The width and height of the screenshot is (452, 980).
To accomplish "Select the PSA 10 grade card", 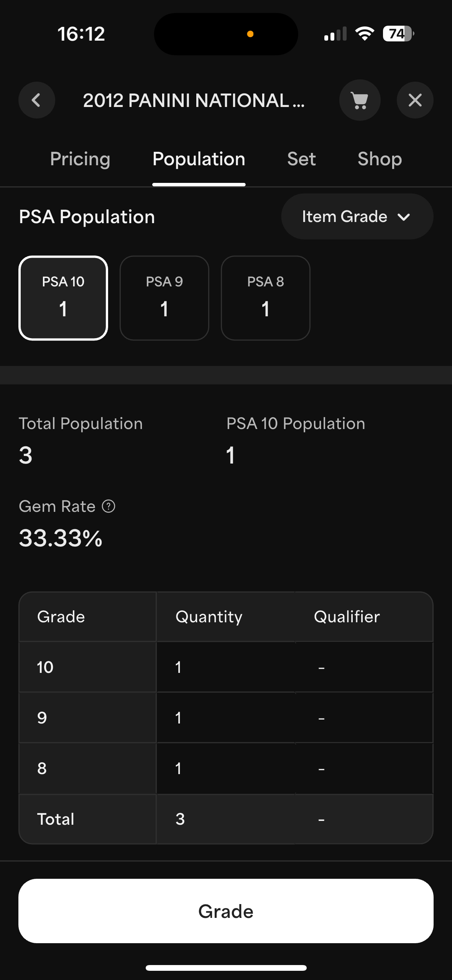I will pos(63,298).
